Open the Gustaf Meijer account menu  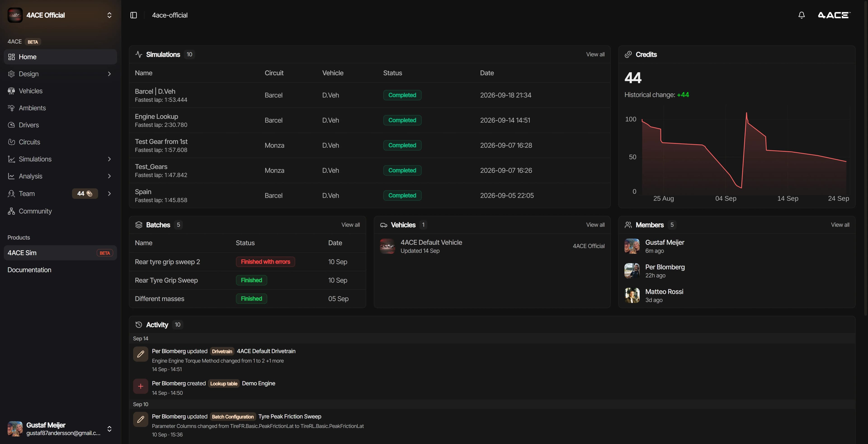pyautogui.click(x=60, y=428)
